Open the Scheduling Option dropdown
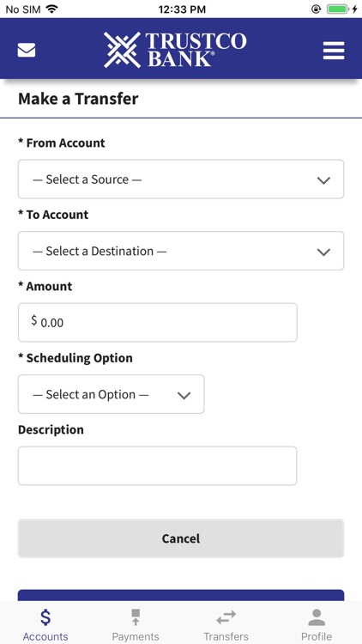Image resolution: width=362 pixels, height=644 pixels. coord(112,394)
